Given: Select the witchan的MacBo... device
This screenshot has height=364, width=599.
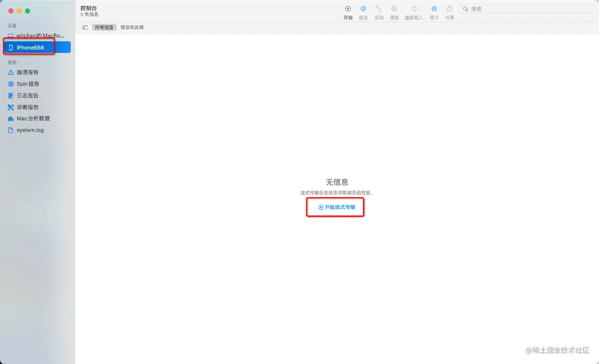Looking at the screenshot, I should pos(37,36).
